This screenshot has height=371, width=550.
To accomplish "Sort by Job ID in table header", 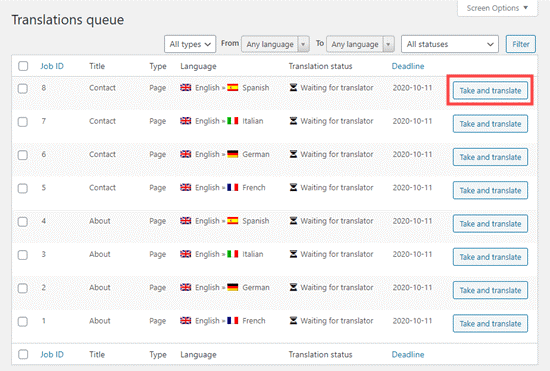I will tap(52, 66).
